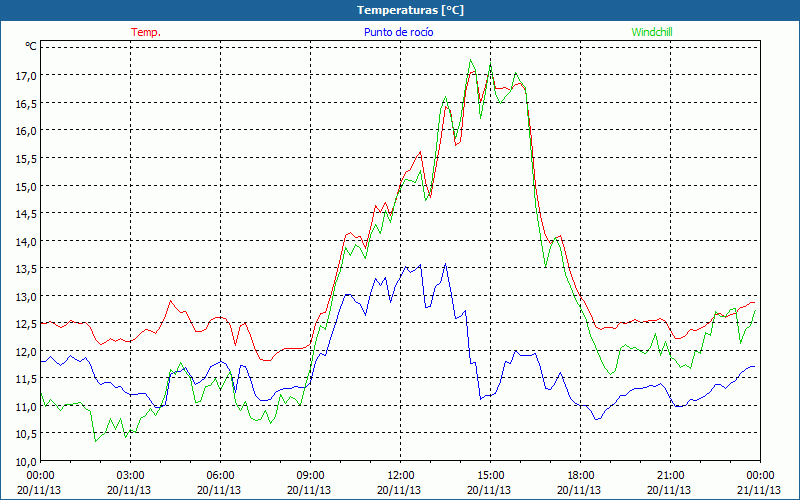The height and width of the screenshot is (500, 800).
Task: Click the 11,0 y-axis label
Action: pos(27,406)
